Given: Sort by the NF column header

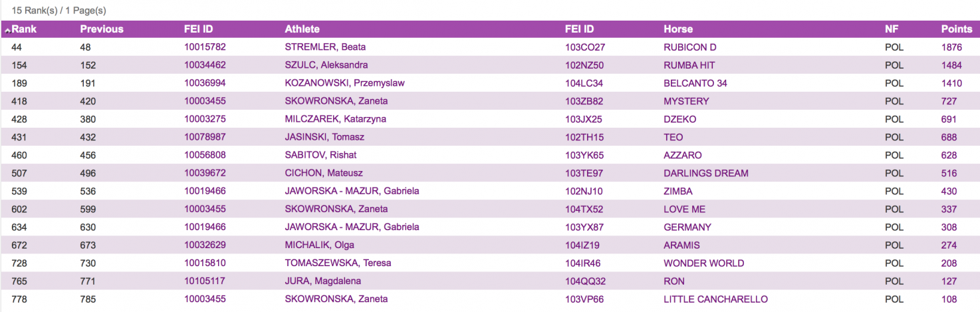Looking at the screenshot, I should tap(891, 29).
